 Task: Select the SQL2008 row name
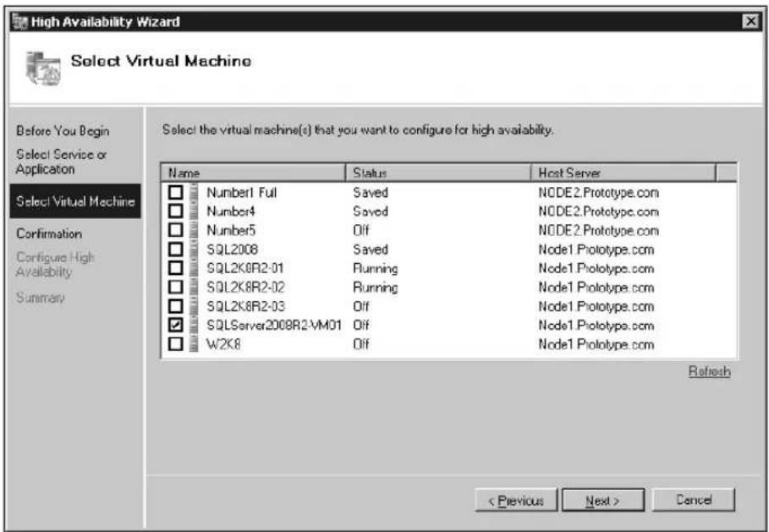click(232, 249)
